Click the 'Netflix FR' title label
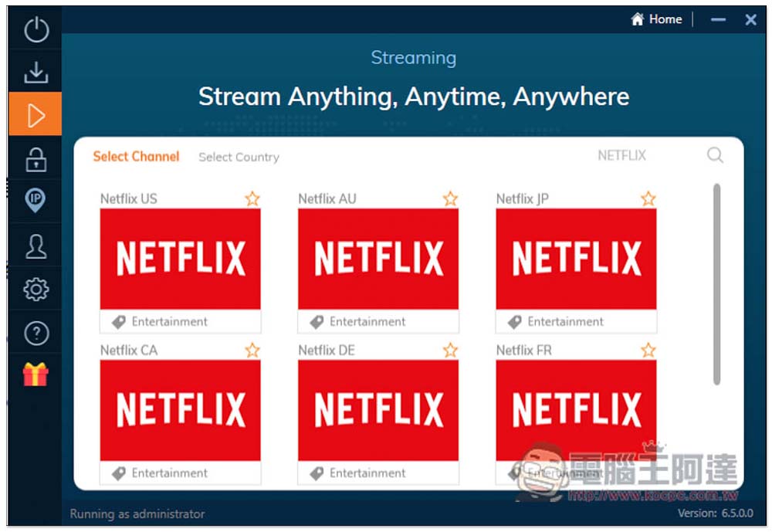Viewport: 772px width, 532px height. click(x=524, y=351)
